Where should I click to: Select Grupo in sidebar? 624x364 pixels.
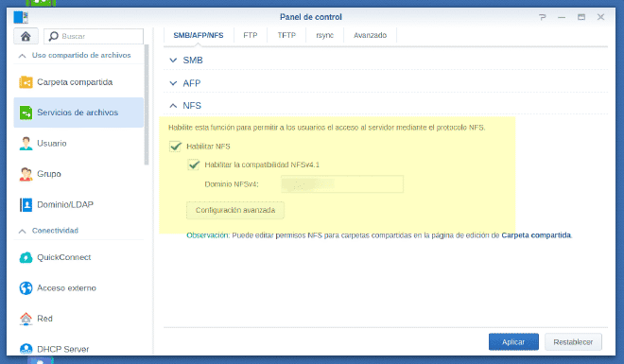(78, 174)
